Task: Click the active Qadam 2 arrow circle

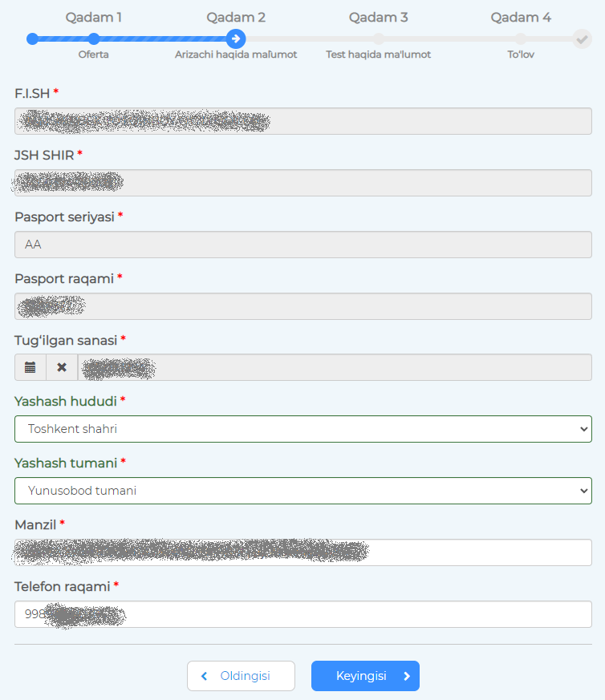Action: click(x=236, y=38)
